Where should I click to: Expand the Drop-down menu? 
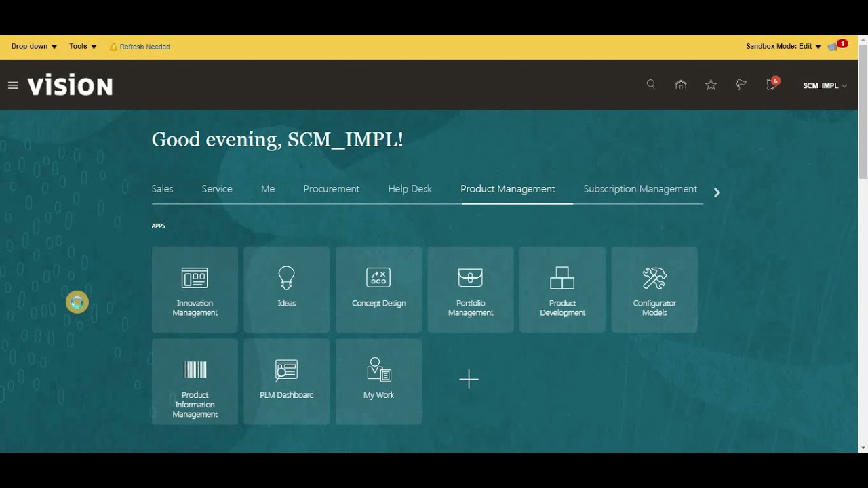tap(34, 47)
